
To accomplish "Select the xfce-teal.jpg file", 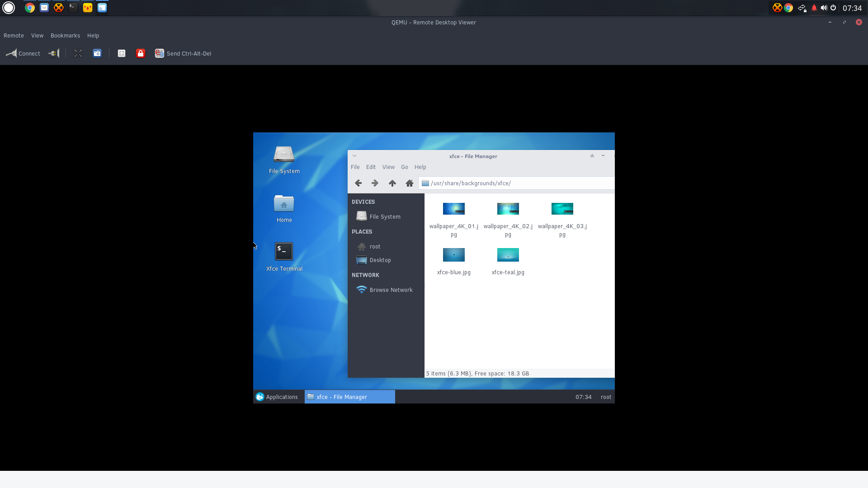I will (x=508, y=261).
